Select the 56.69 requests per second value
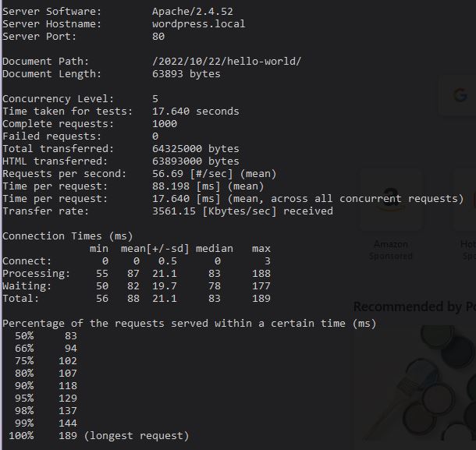 point(168,174)
